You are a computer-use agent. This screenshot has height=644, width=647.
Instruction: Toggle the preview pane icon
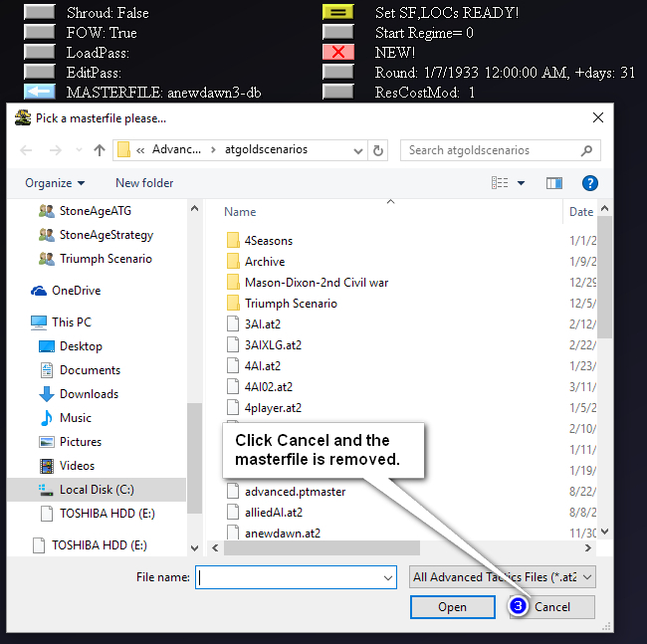[x=554, y=183]
